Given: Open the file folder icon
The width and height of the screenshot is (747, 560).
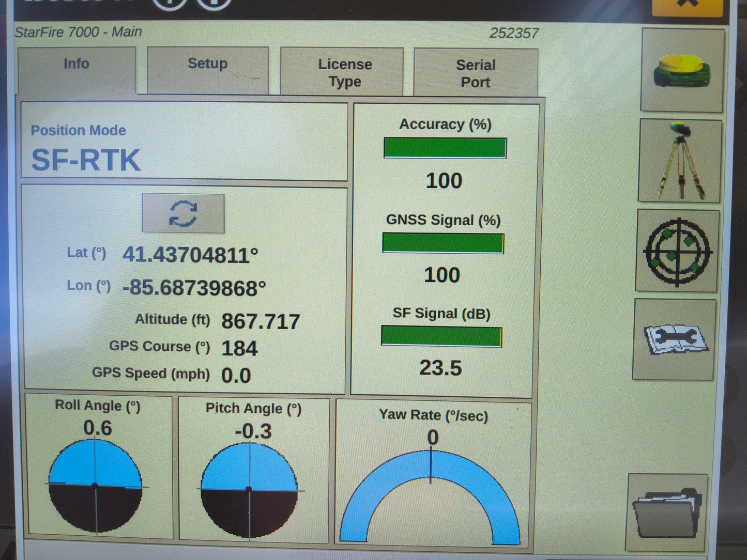Looking at the screenshot, I should click(667, 512).
